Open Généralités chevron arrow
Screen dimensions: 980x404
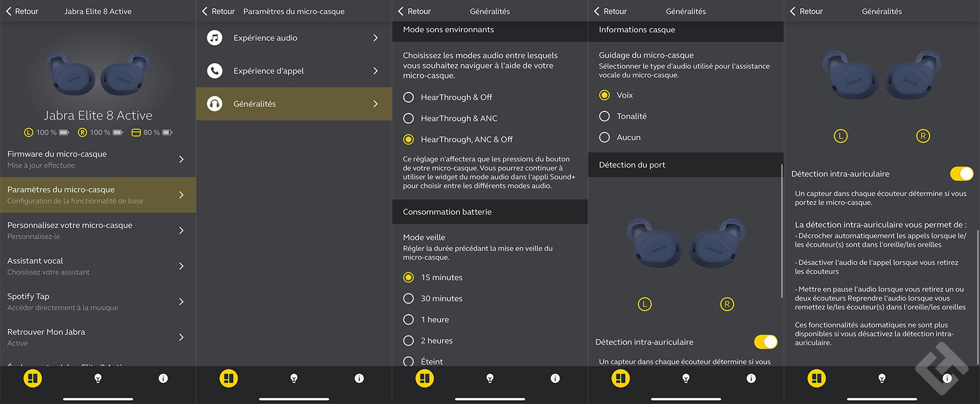pos(375,104)
